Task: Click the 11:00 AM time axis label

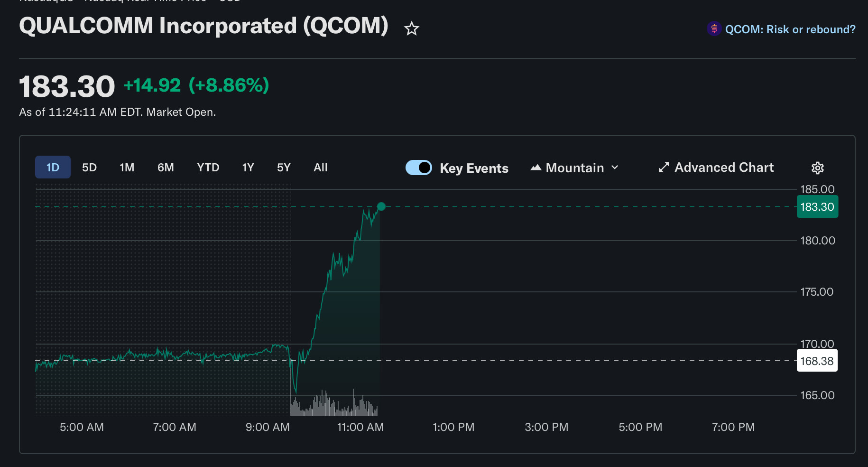Action: click(x=360, y=427)
